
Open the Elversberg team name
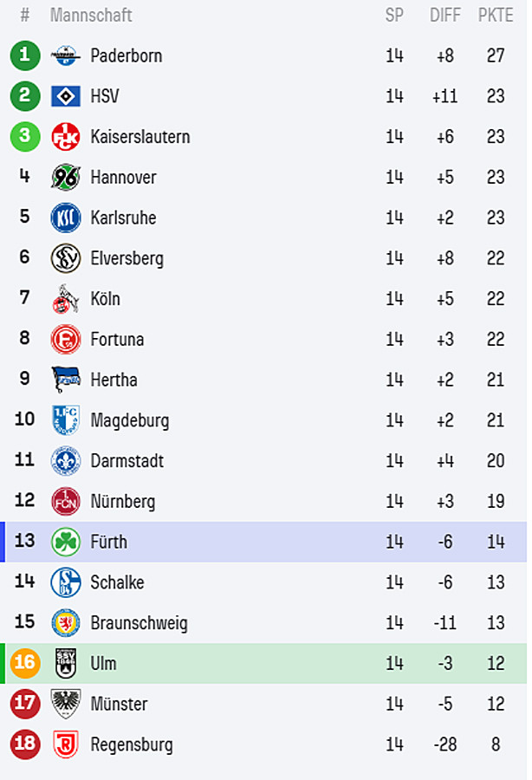tap(127, 258)
